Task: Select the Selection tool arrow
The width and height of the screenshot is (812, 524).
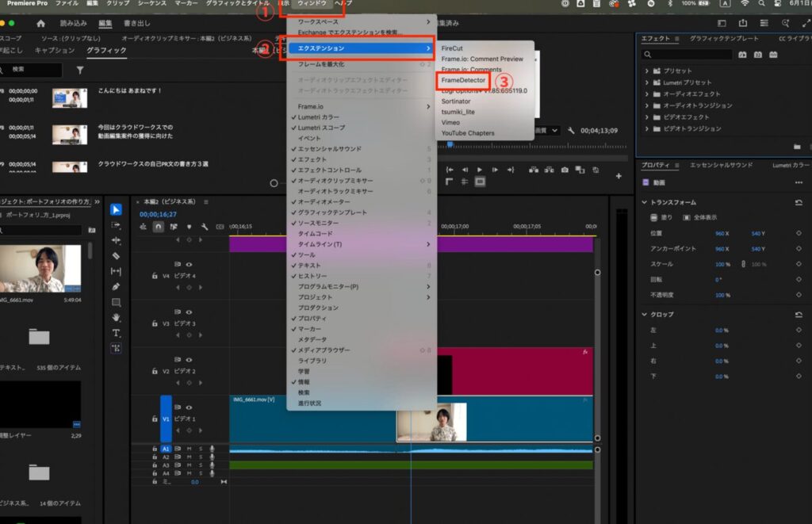Action: [116, 210]
